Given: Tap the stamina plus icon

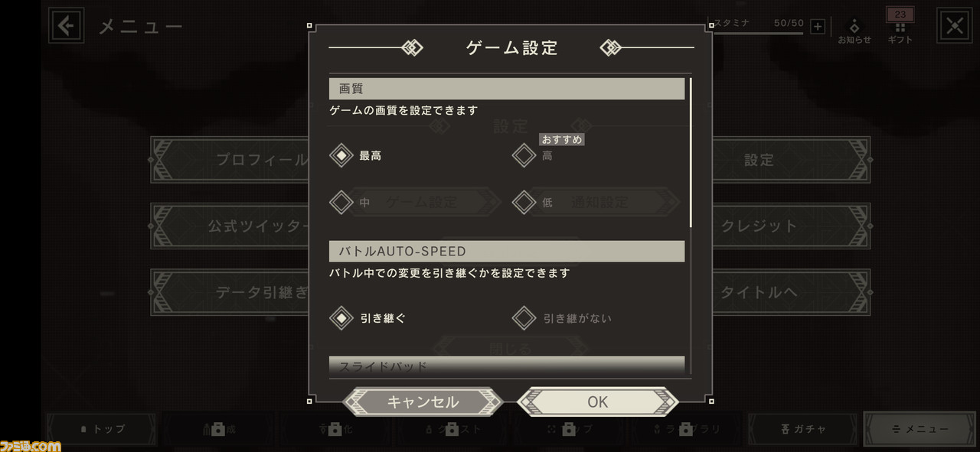Looking at the screenshot, I should tap(818, 27).
